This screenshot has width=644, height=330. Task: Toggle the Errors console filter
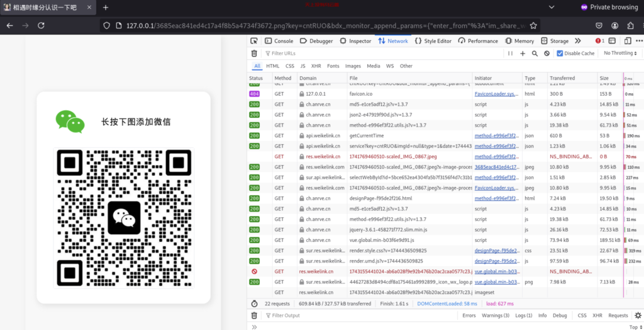tap(469, 315)
